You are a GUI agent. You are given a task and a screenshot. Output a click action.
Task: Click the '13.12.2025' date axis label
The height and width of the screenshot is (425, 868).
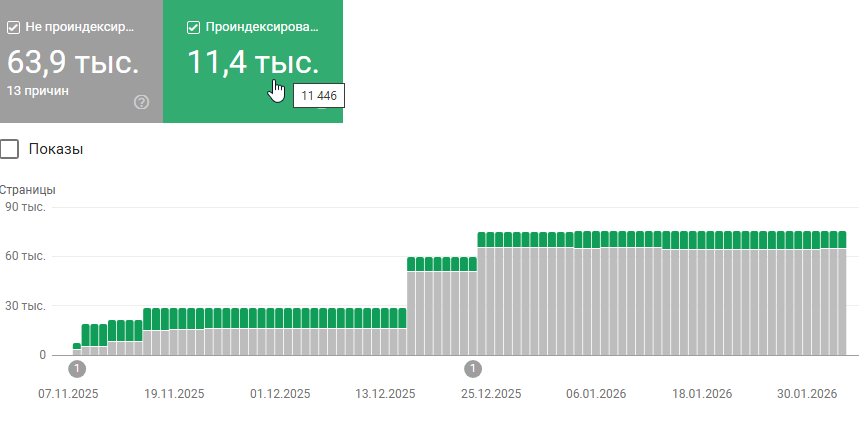click(385, 394)
